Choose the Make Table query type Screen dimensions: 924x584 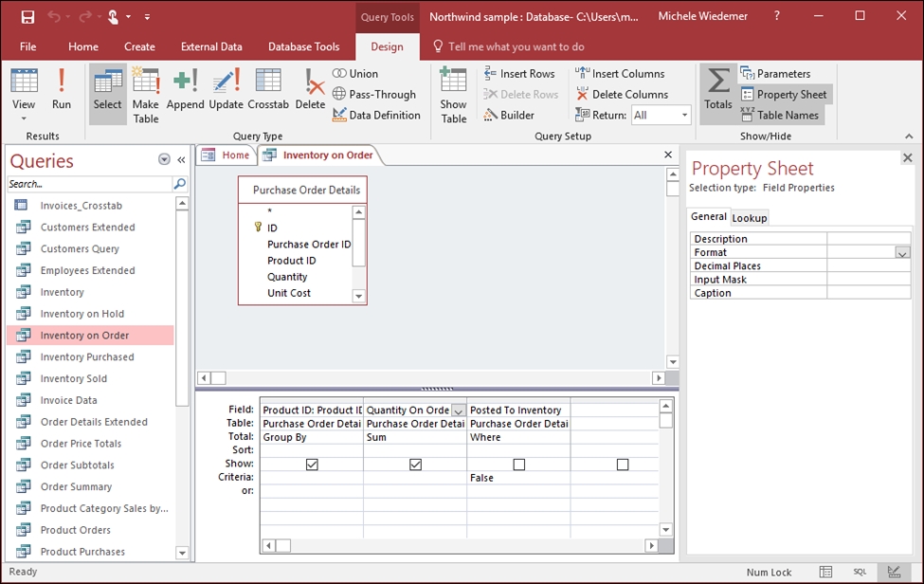tap(146, 95)
